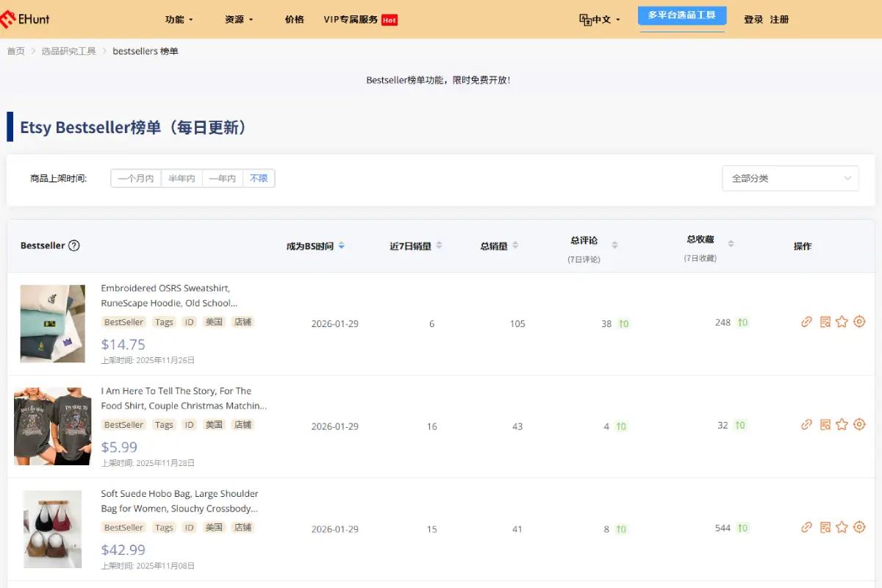Choose the 不限 listing time option
The height and width of the screenshot is (588, 882).
coord(259,179)
